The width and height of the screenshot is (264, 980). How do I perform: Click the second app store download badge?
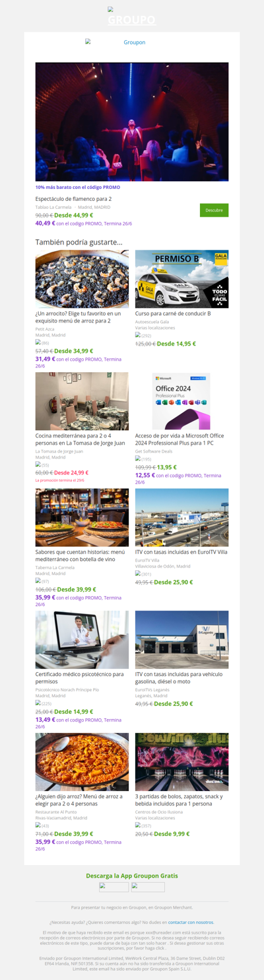148,887
